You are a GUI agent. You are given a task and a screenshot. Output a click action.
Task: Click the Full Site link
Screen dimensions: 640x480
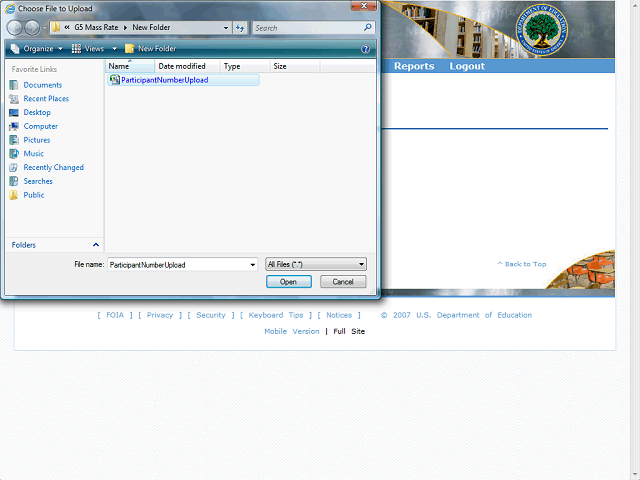[349, 331]
